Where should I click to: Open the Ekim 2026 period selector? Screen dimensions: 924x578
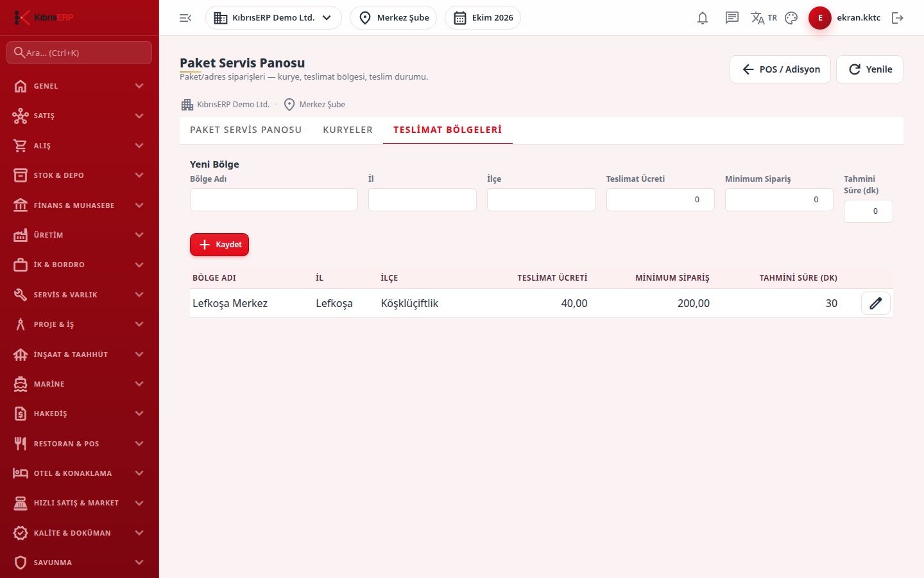tap(483, 18)
